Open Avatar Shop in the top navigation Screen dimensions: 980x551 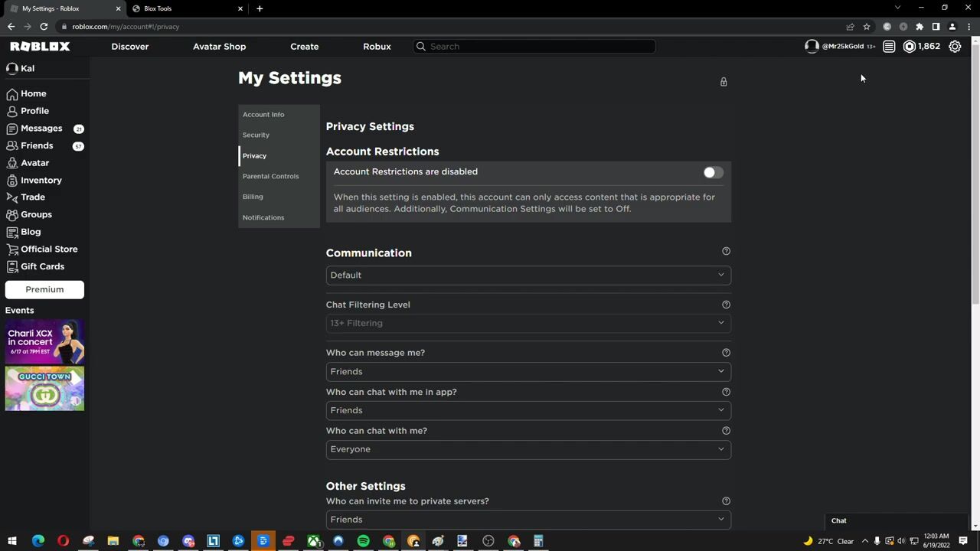point(219,47)
